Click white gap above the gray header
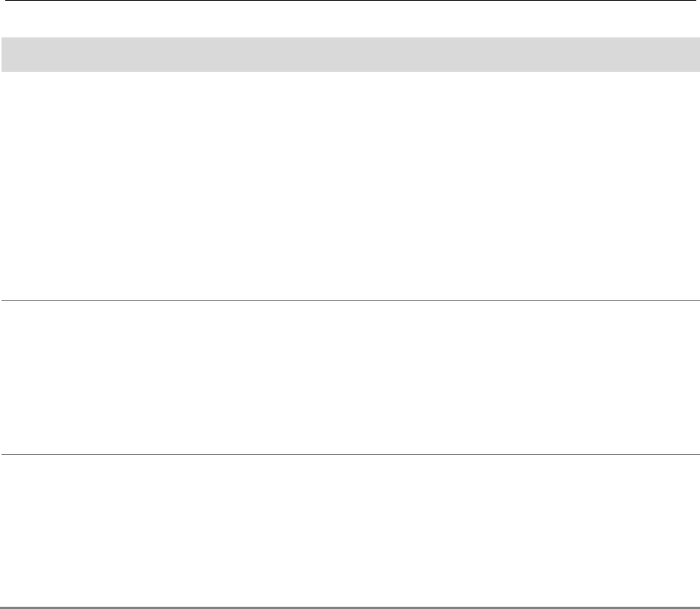This screenshot has height=609, width=700. pyautogui.click(x=350, y=19)
